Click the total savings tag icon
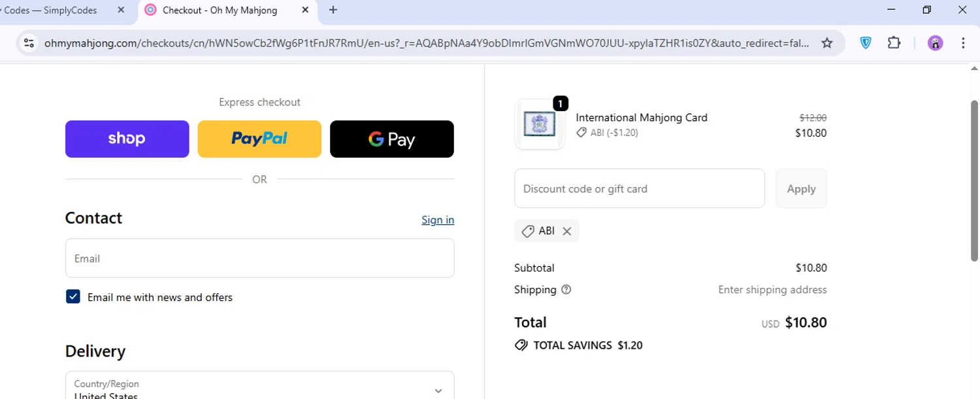Viewport: 980px width, 399px height. tap(521, 345)
